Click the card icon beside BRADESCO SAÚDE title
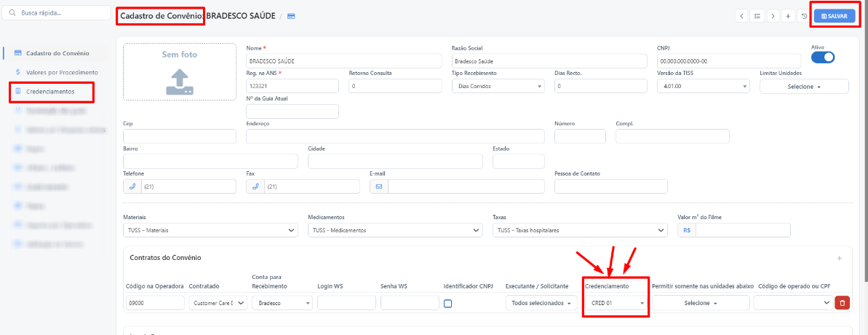 coord(290,16)
